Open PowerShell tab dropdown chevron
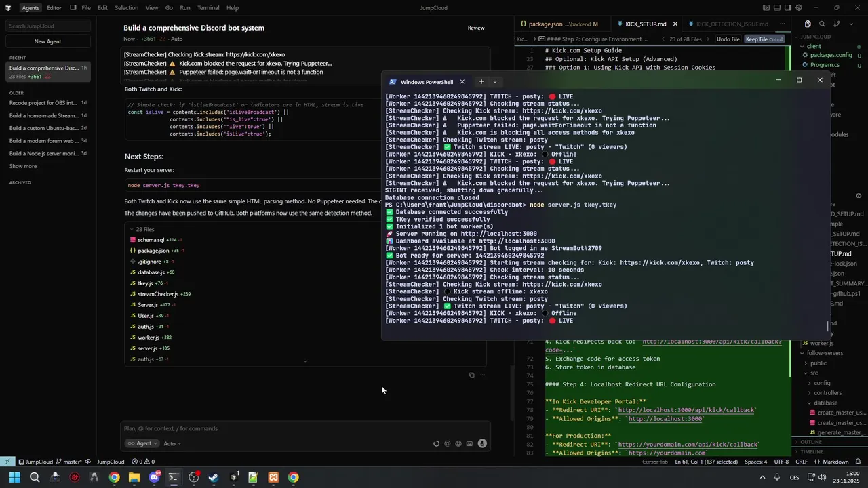The width and height of the screenshot is (868, 488). [x=495, y=82]
